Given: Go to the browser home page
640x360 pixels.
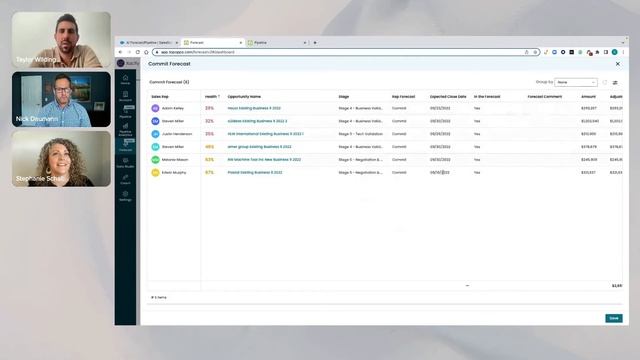Looking at the screenshot, I should tap(146, 52).
